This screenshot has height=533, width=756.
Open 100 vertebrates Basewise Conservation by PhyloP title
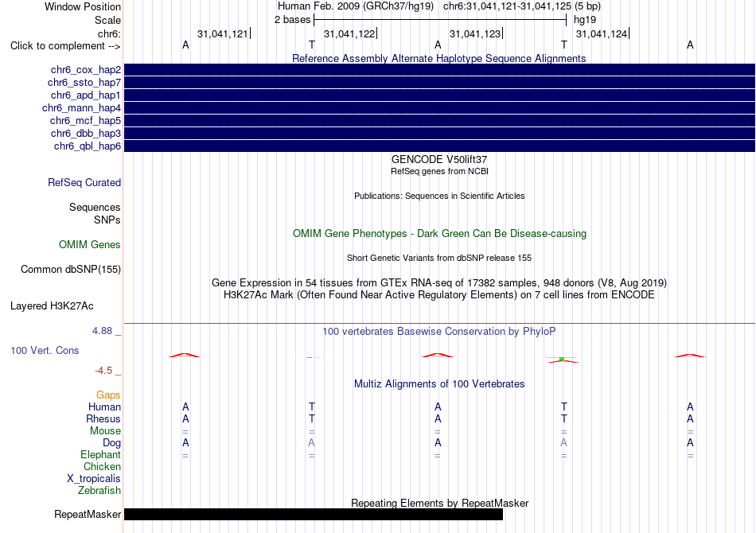coord(438,332)
